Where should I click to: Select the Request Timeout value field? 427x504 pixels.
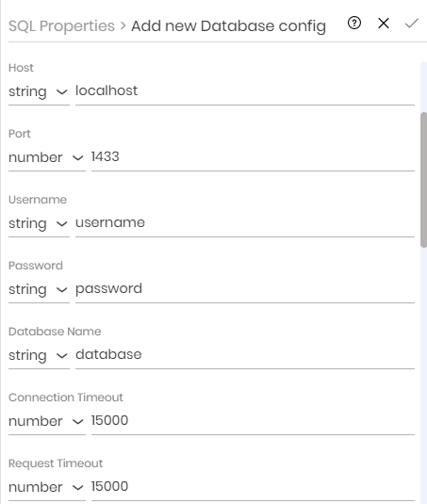pos(253,487)
